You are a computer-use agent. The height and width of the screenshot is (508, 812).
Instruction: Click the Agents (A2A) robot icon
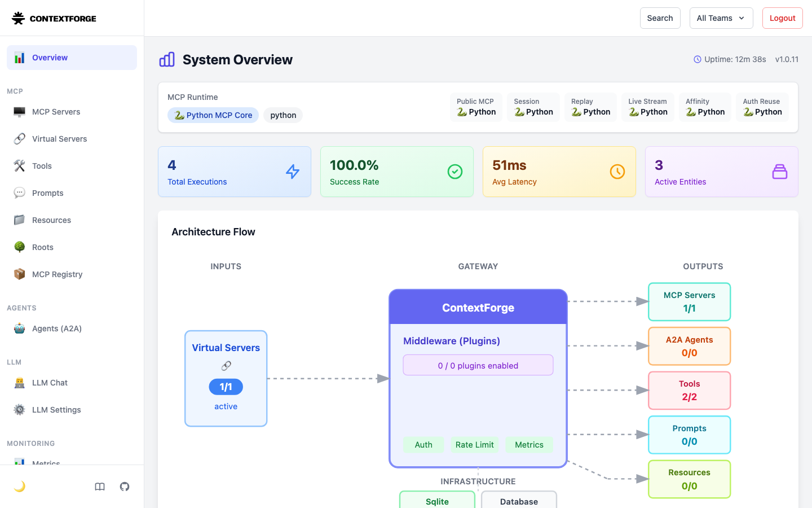pyautogui.click(x=20, y=329)
